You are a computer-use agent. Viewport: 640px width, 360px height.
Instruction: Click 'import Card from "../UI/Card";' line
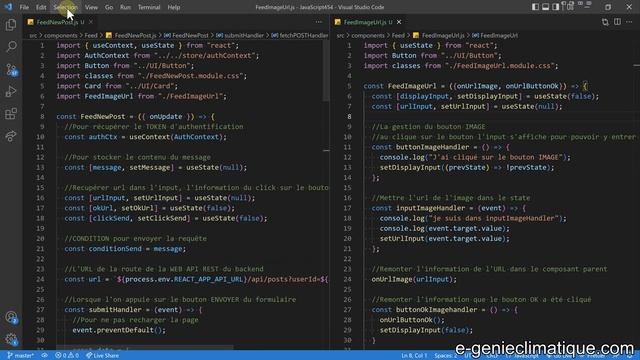coord(117,86)
